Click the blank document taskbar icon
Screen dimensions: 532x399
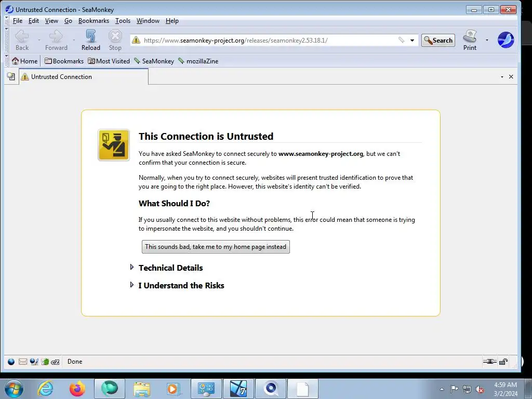tap(303, 389)
